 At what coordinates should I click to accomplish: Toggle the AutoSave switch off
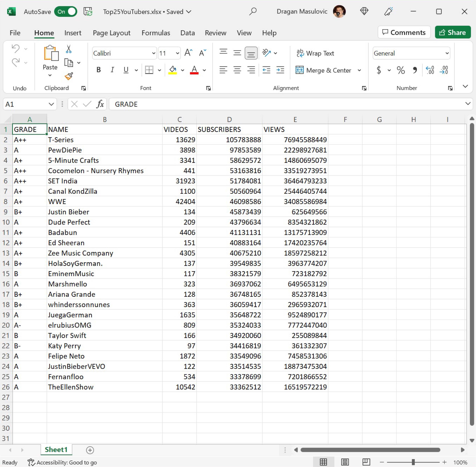66,12
